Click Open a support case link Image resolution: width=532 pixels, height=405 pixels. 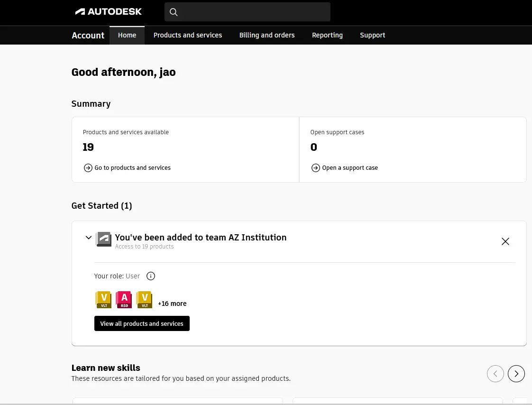point(350,168)
